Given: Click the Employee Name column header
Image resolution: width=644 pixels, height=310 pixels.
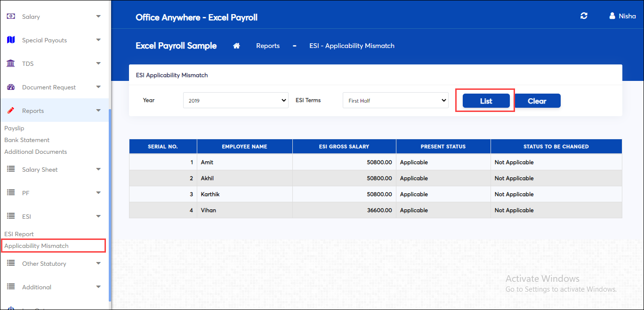Looking at the screenshot, I should (x=244, y=146).
